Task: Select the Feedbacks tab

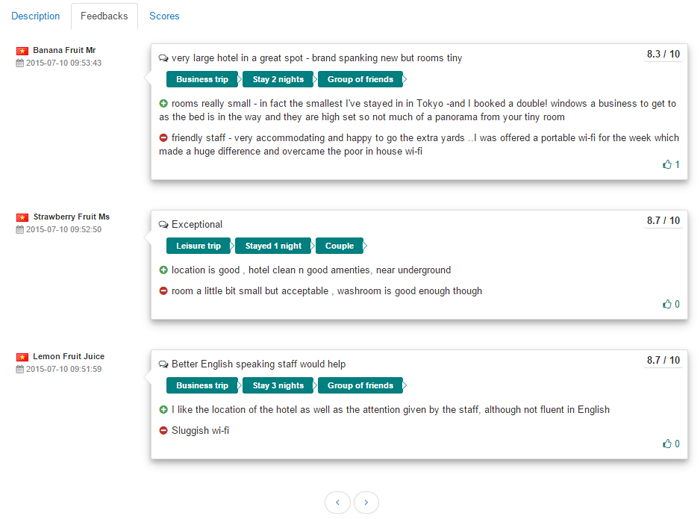Action: (x=104, y=16)
